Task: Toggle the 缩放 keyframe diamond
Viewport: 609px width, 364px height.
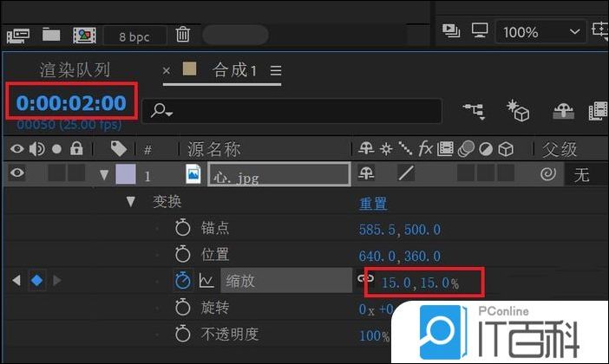Action: [x=37, y=280]
